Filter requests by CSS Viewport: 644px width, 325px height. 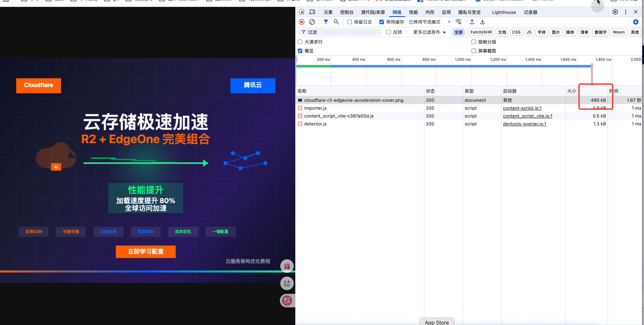coord(516,32)
